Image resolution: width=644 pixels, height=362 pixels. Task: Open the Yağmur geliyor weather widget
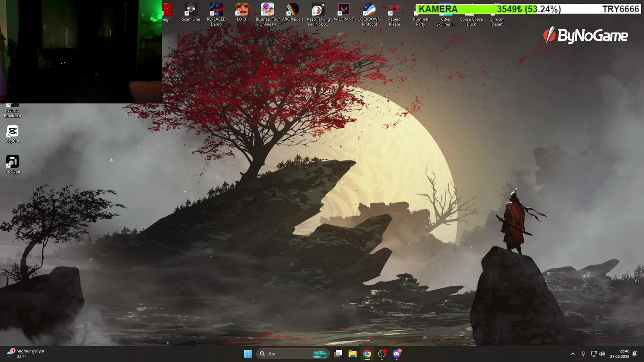pos(26,354)
